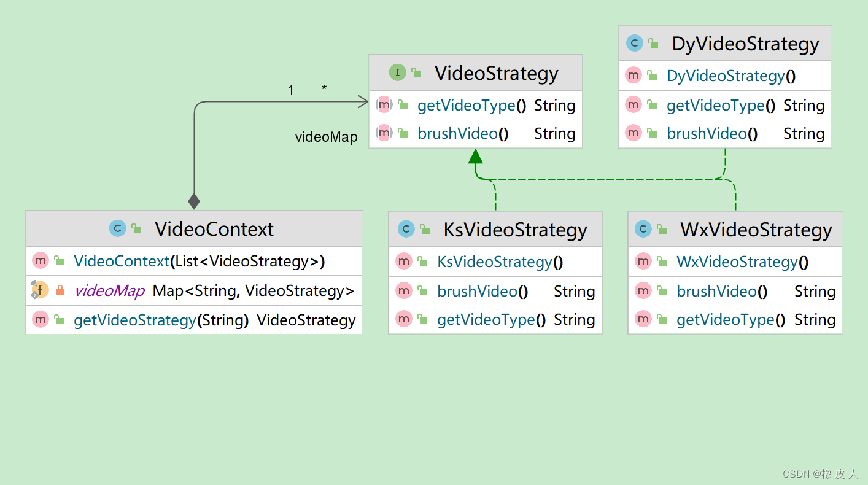Viewport: 868px width, 485px height.
Task: Select the KsVideoStrategy() constructor row
Action: pos(495,262)
